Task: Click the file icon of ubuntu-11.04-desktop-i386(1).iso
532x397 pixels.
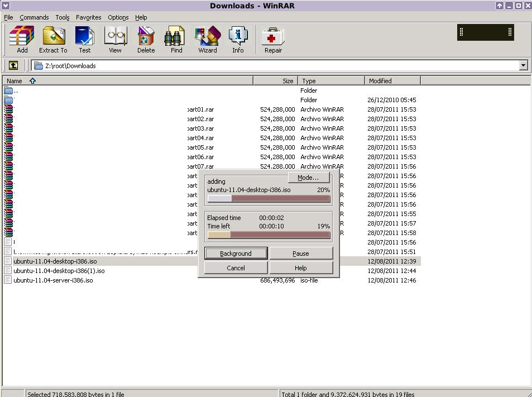Action: coord(8,271)
